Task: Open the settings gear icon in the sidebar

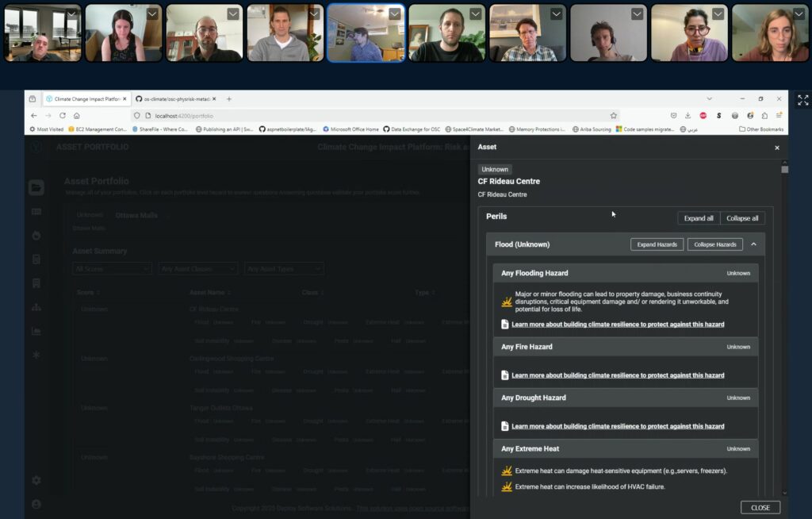Action: click(36, 480)
